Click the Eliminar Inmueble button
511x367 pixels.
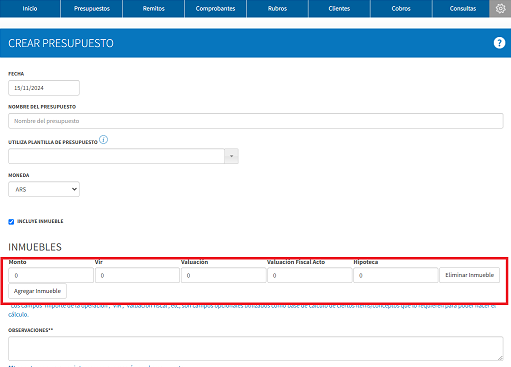click(x=469, y=275)
